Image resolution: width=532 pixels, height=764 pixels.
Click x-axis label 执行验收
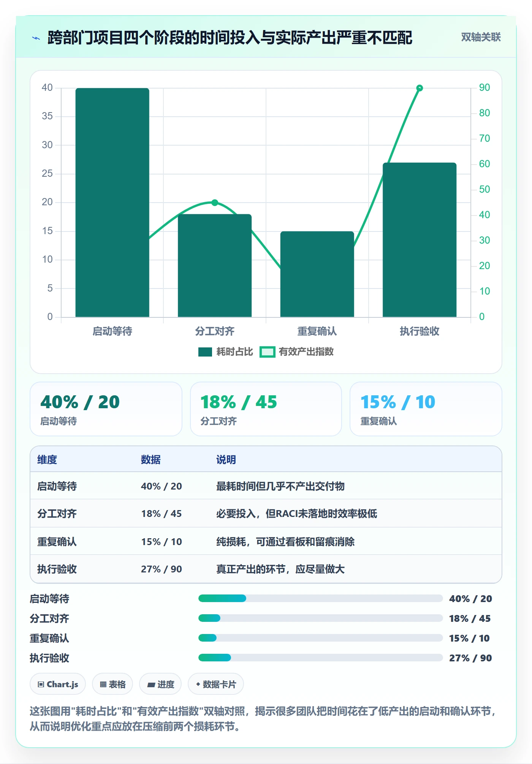pyautogui.click(x=420, y=331)
